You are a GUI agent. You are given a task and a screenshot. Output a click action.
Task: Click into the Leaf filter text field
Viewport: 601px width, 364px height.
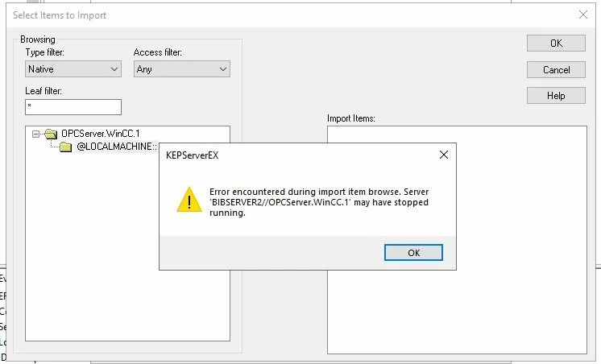pyautogui.click(x=73, y=107)
